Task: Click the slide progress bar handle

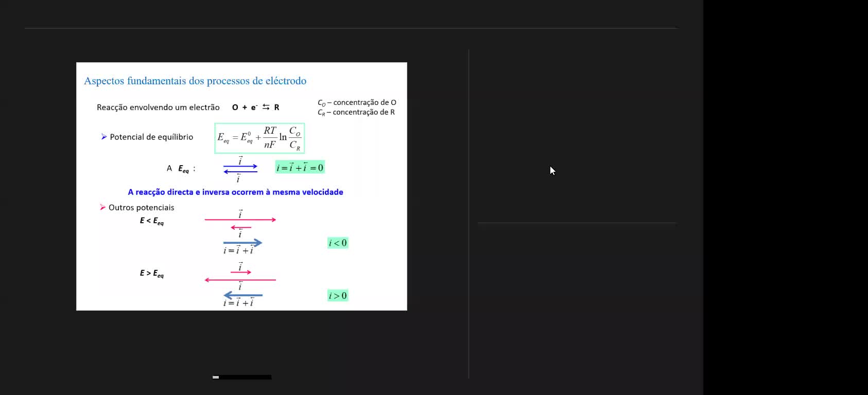Action: click(216, 377)
